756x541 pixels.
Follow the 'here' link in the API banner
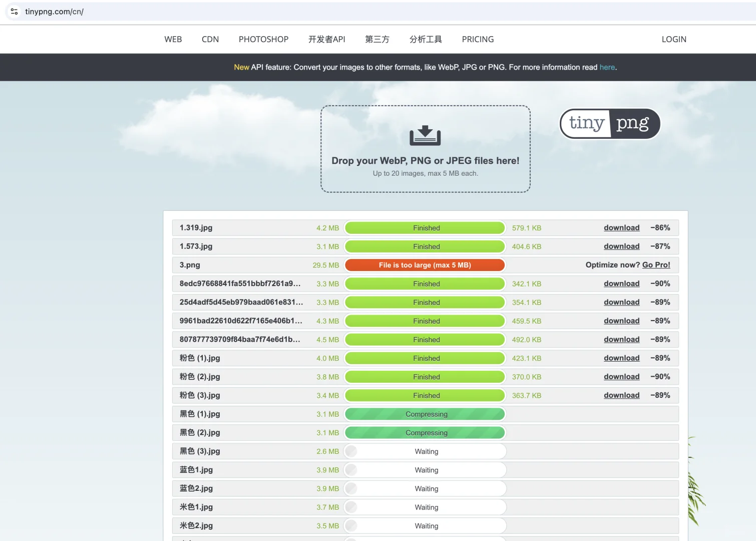point(607,67)
